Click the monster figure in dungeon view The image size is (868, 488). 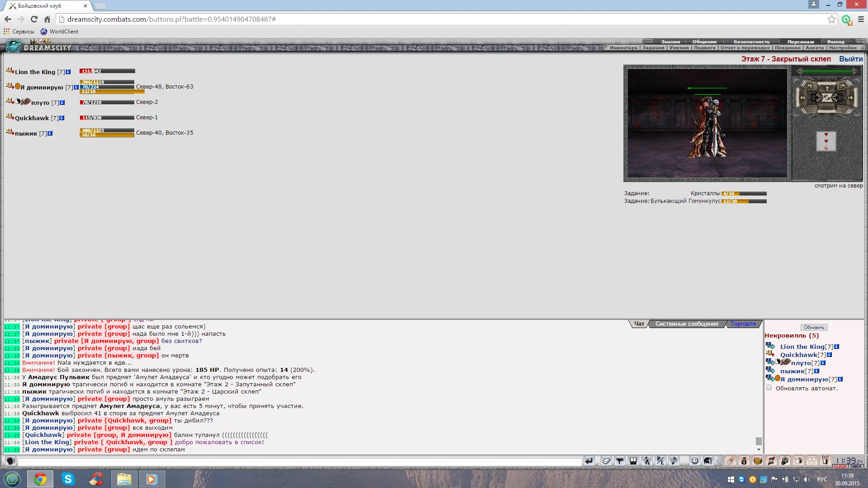(708, 127)
